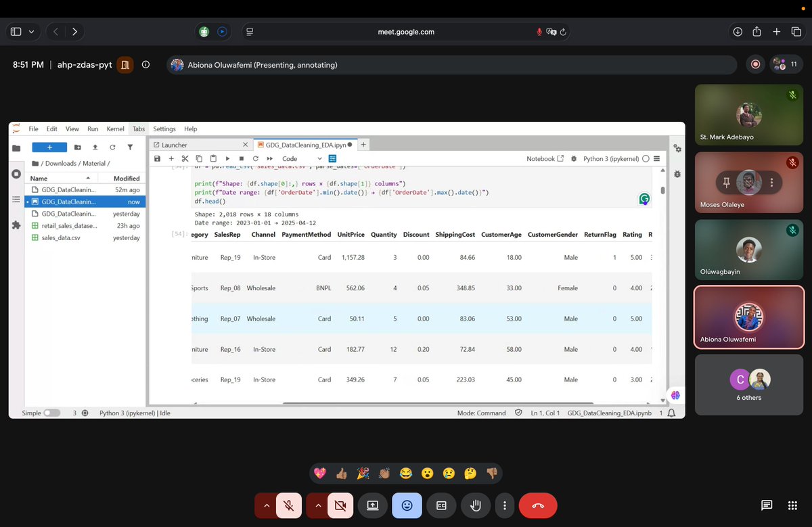Share screen with present now button
Screen dimensions: 812x527
(x=372, y=505)
